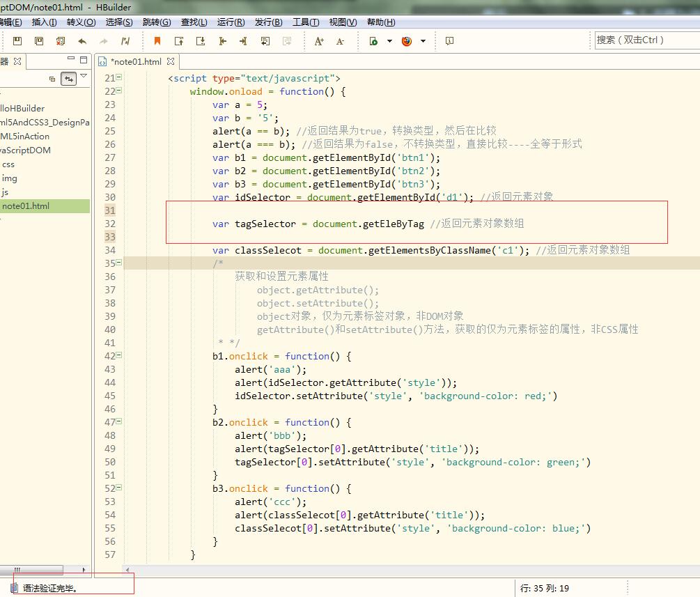This screenshot has width=700, height=597.
Task: Click the undo arrow icon
Action: click(x=82, y=41)
